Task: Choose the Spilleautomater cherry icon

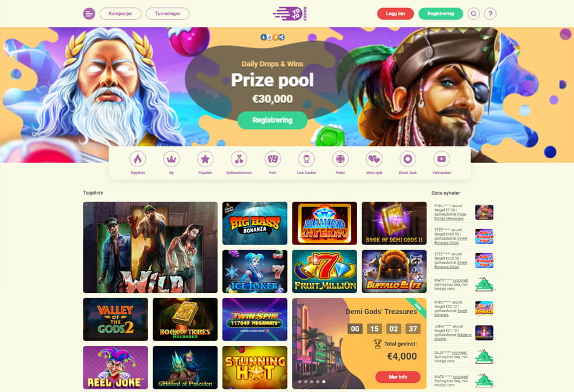Action: click(239, 159)
